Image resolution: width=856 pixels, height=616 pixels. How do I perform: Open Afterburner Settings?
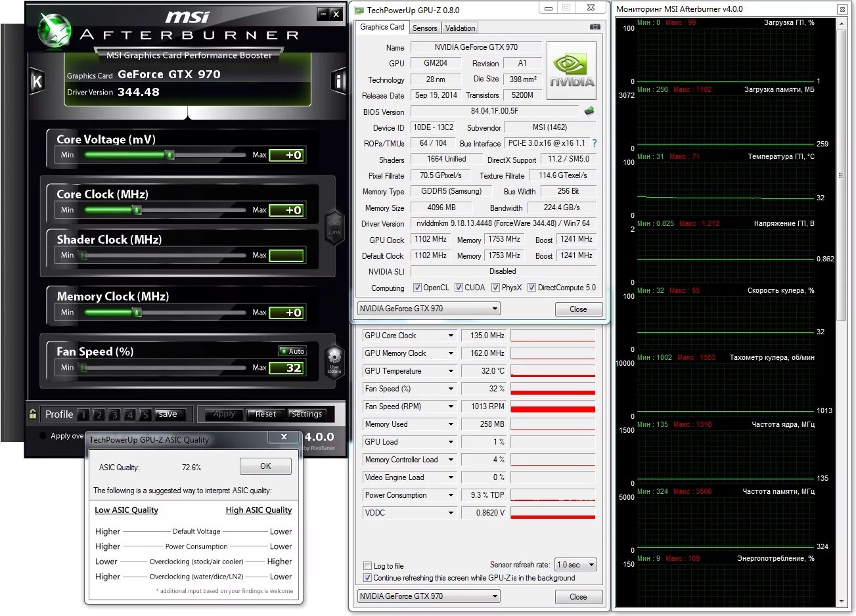(x=307, y=414)
